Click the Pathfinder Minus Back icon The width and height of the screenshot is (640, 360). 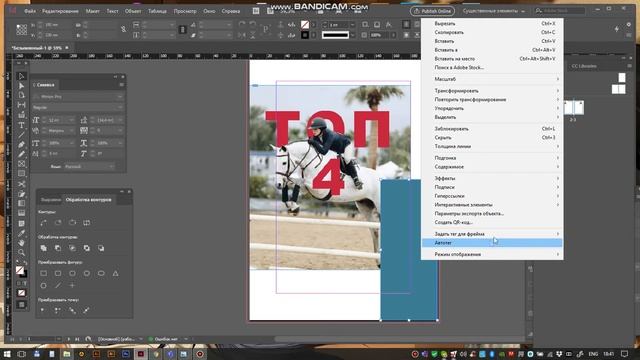tap(101, 248)
